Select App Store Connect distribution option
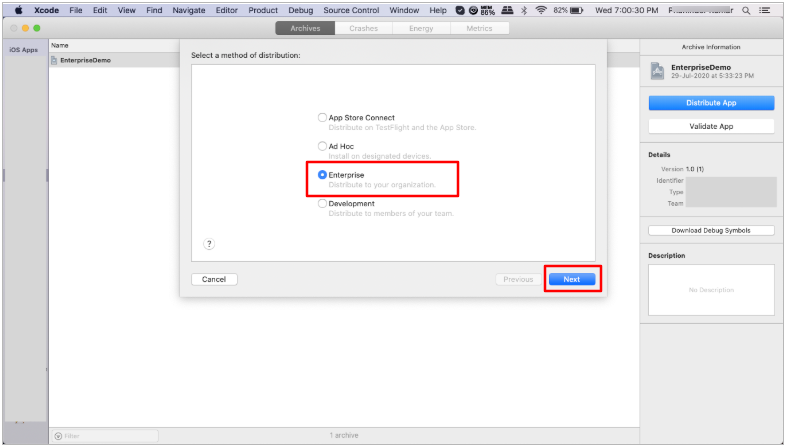Image resolution: width=786 pixels, height=447 pixels. 322,117
